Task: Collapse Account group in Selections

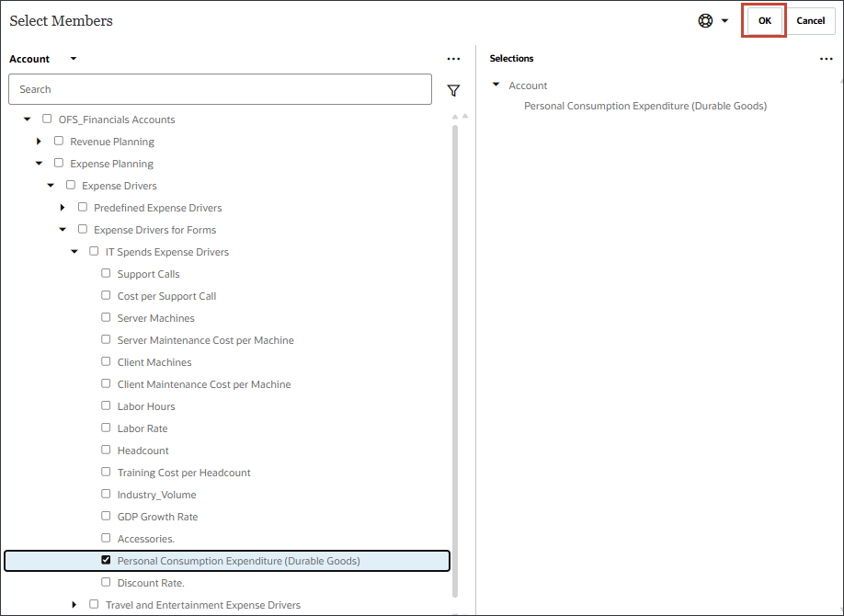Action: 496,86
